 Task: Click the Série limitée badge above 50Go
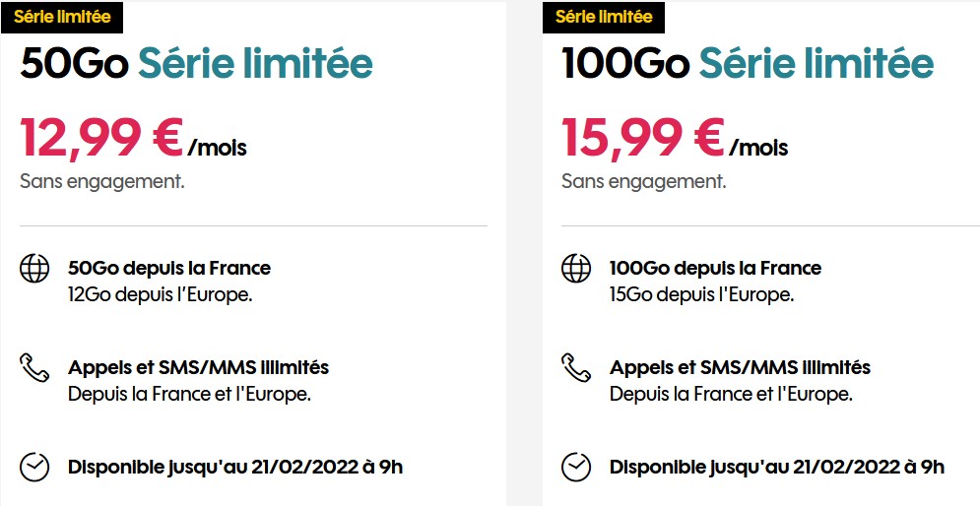point(62,17)
